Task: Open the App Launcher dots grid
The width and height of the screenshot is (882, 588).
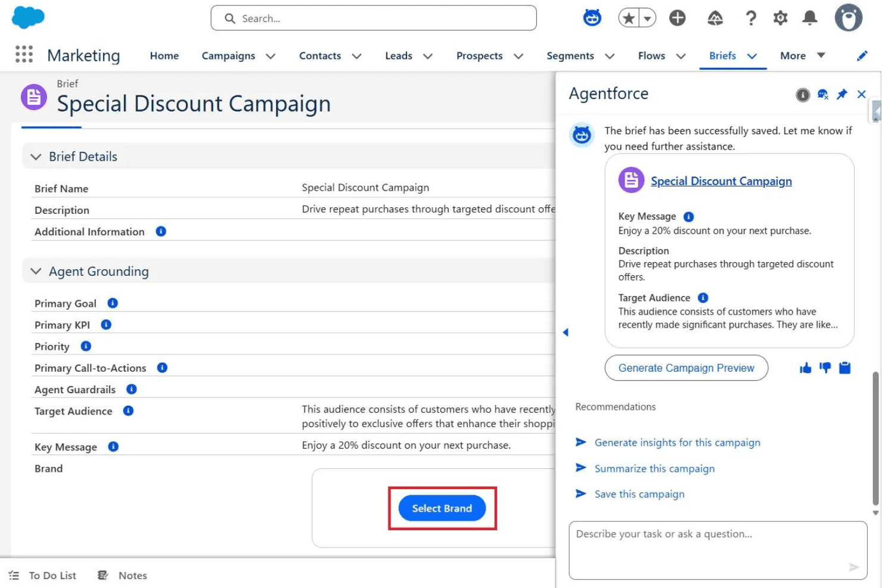Action: 24,54
